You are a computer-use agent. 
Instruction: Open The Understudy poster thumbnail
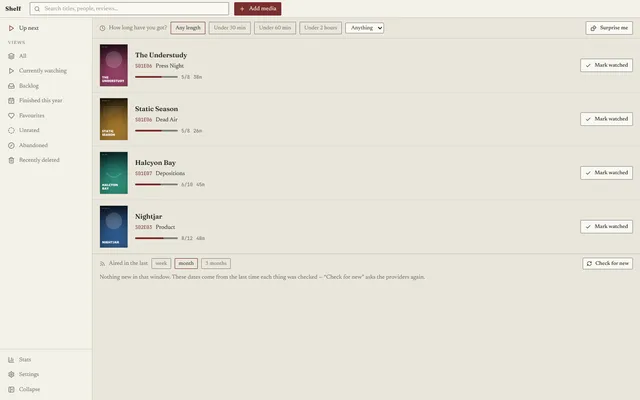point(114,65)
